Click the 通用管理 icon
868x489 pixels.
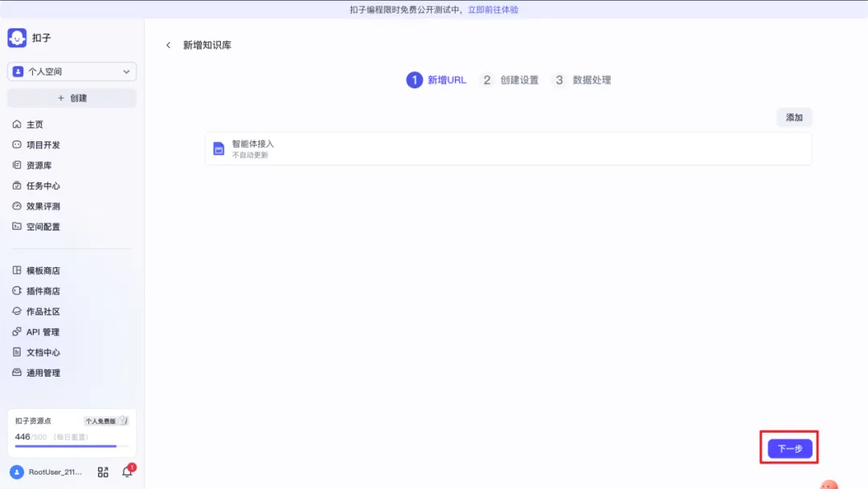click(x=17, y=373)
